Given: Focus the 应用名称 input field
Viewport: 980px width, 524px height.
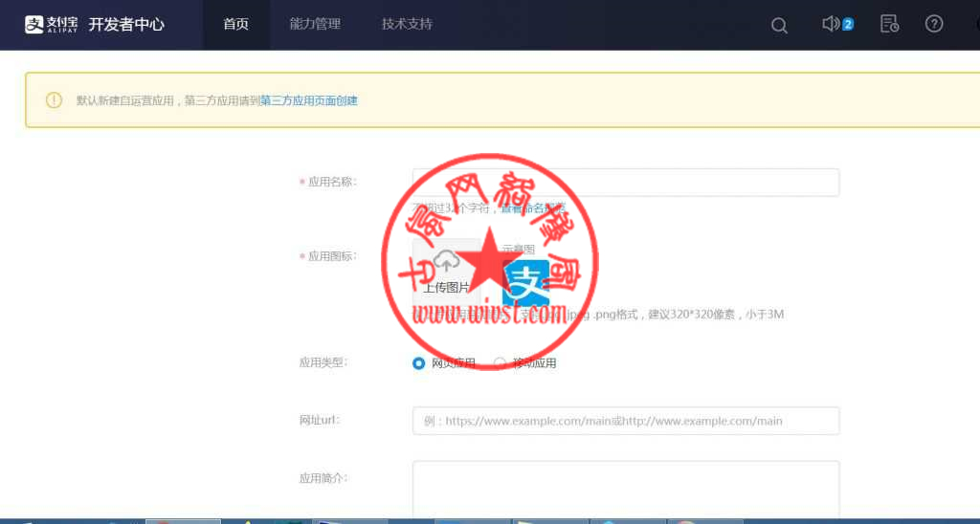Looking at the screenshot, I should (626, 183).
